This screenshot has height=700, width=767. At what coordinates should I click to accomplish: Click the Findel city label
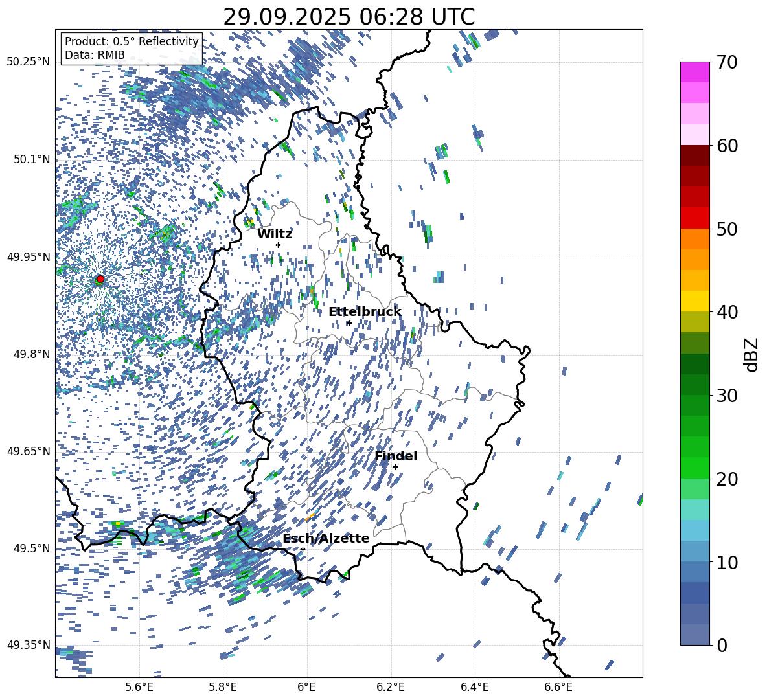[396, 456]
